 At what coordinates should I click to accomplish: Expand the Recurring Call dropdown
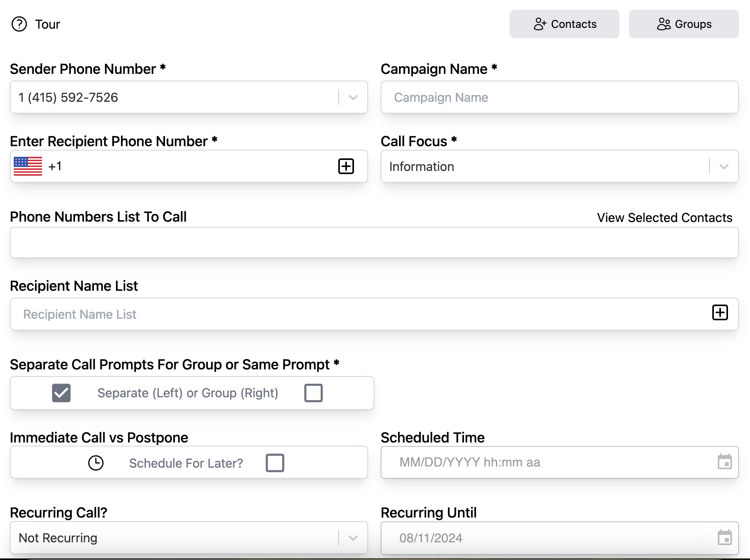tap(353, 538)
